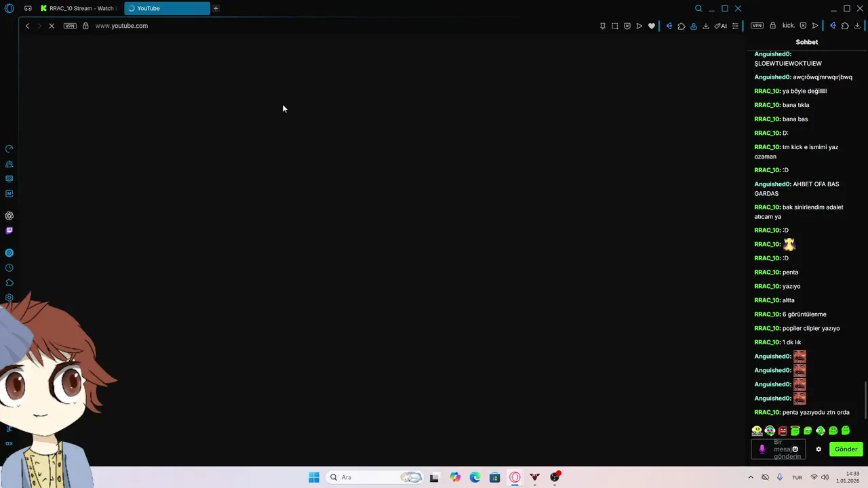Search tabs with the magnifier icon
868x488 pixels.
(x=698, y=8)
